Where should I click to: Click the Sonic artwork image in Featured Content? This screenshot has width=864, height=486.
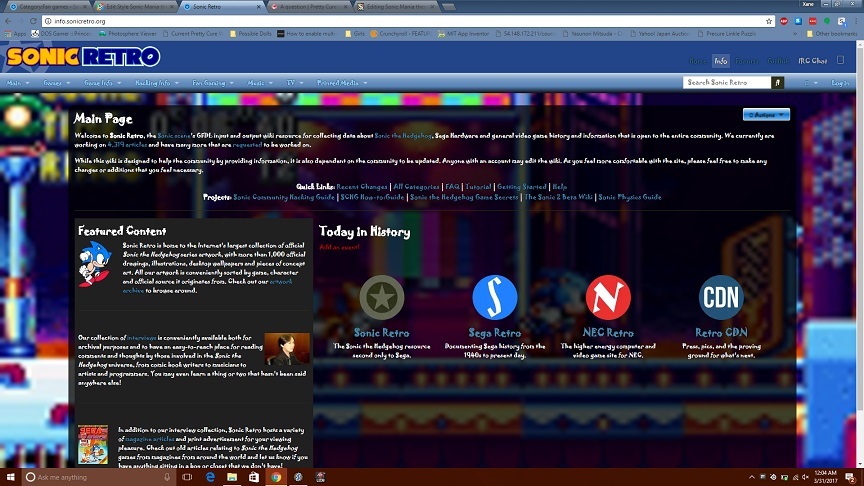(95, 263)
